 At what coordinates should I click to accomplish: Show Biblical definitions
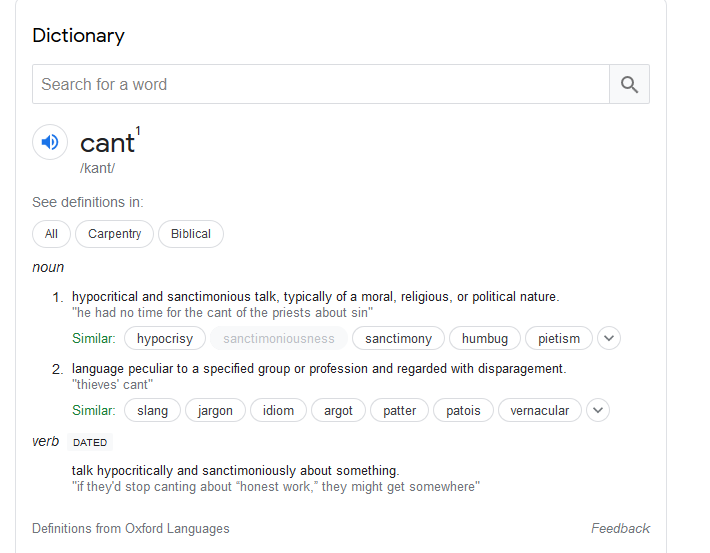190,234
